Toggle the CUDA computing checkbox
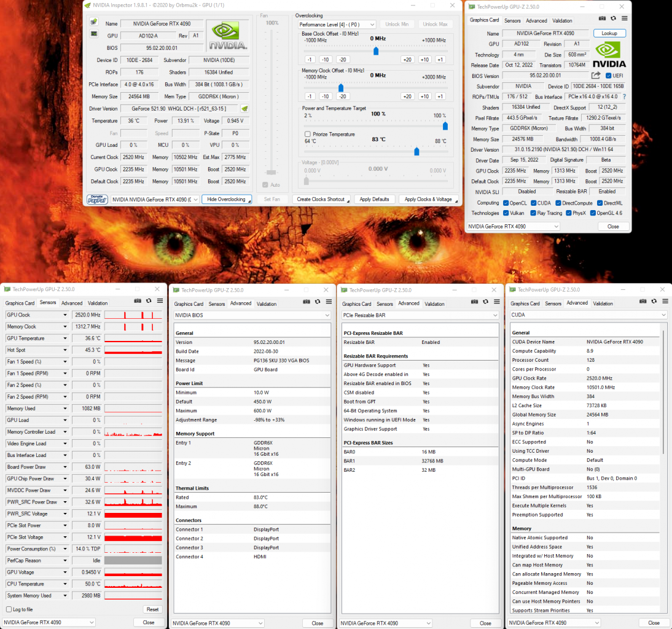This screenshot has width=672, height=629. click(x=534, y=203)
